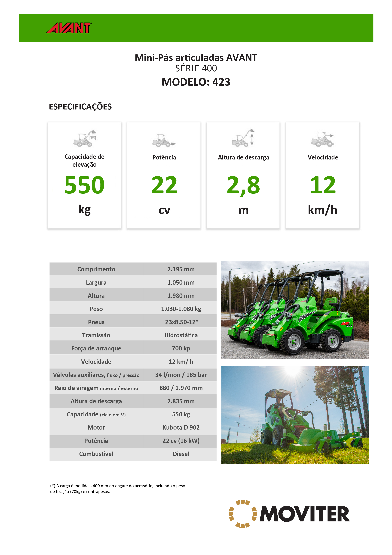Select the 'MODELO: 423' heading
This screenshot has height=555, width=392.
[196, 82]
